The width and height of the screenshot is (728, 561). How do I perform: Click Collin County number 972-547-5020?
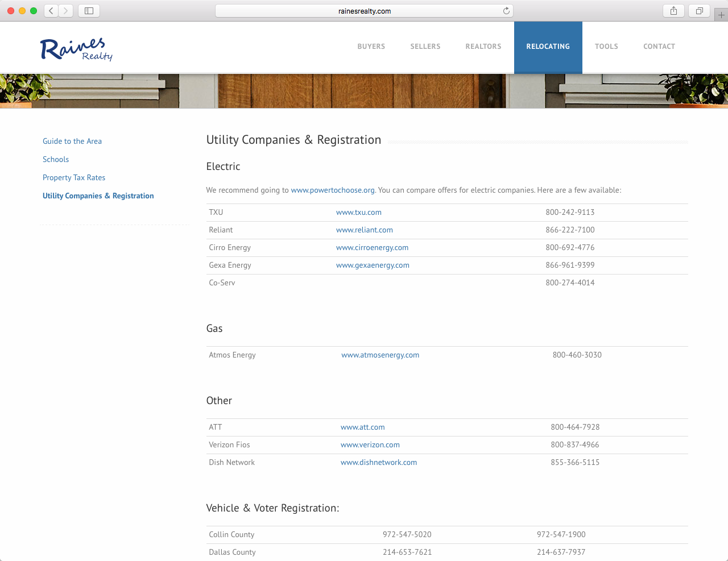(407, 534)
